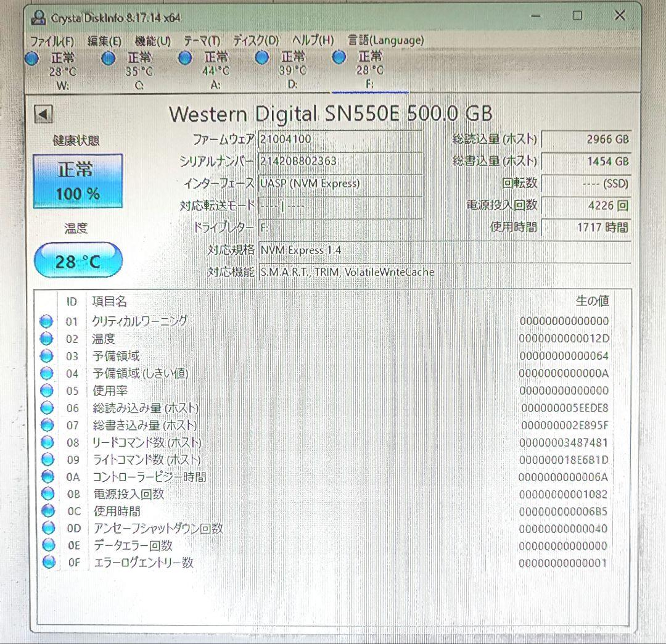Open the ディスク(D) menu
This screenshot has height=644, width=666.
point(256,40)
